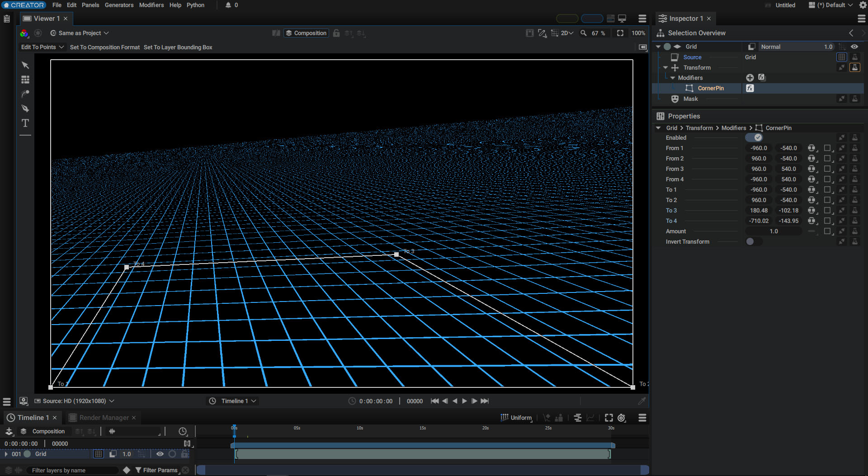Click the eyedropper icon under viewer
Image resolution: width=868 pixels, height=476 pixels.
[642, 401]
